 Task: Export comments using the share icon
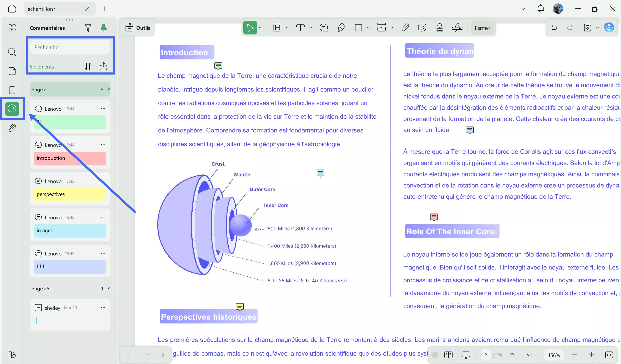coord(103,66)
